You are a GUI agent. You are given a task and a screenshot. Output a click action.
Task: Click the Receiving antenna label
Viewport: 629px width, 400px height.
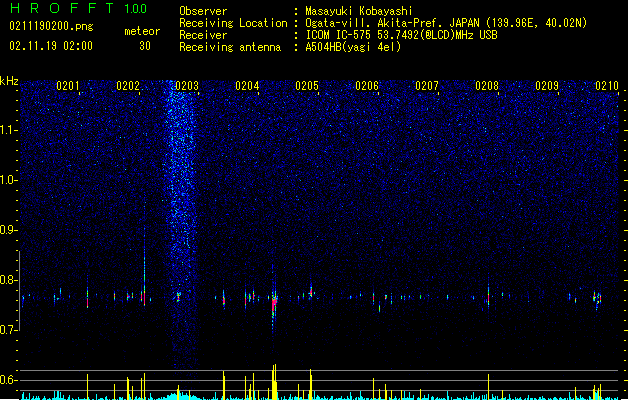[x=230, y=47]
